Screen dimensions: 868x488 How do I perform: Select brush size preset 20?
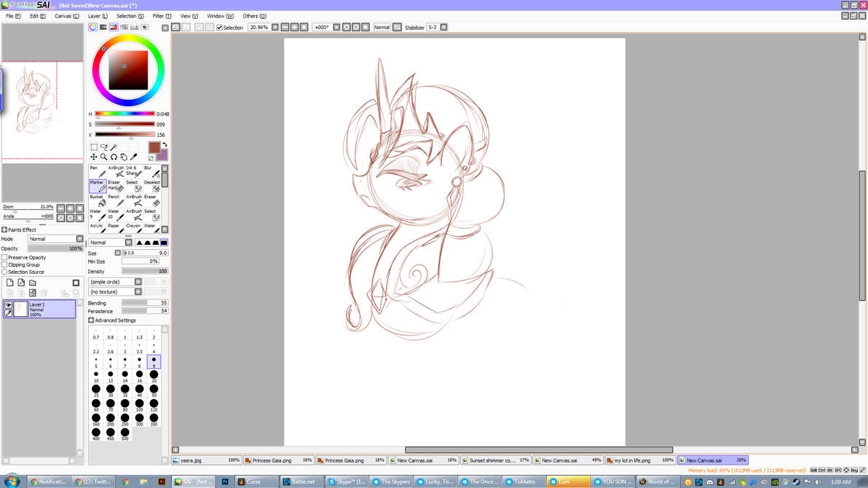[x=154, y=377]
